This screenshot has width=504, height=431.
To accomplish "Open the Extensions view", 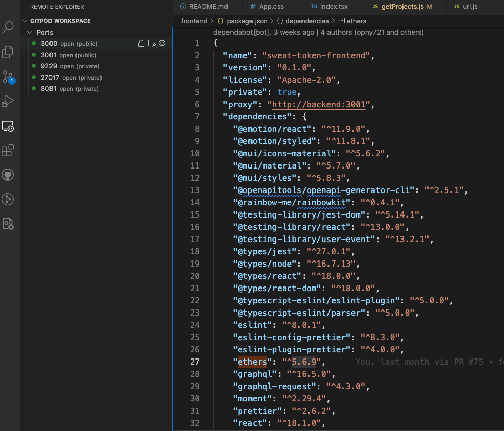I will (x=8, y=150).
